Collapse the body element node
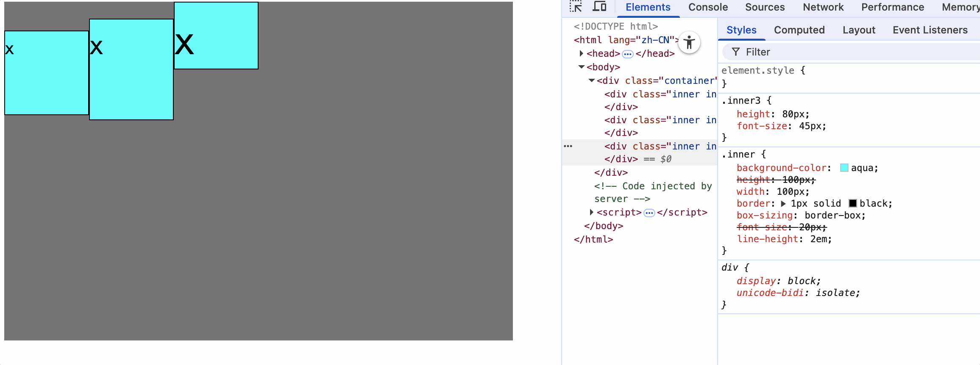The width and height of the screenshot is (980, 365). (582, 67)
